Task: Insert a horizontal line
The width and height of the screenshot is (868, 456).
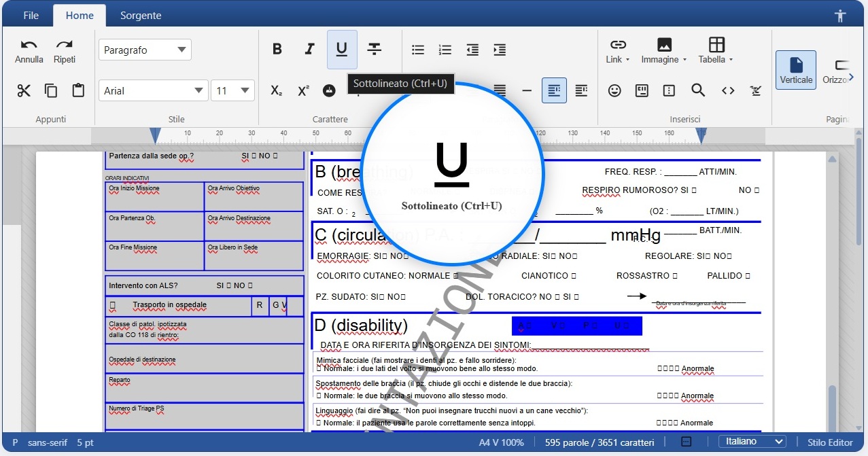Action: (x=527, y=90)
